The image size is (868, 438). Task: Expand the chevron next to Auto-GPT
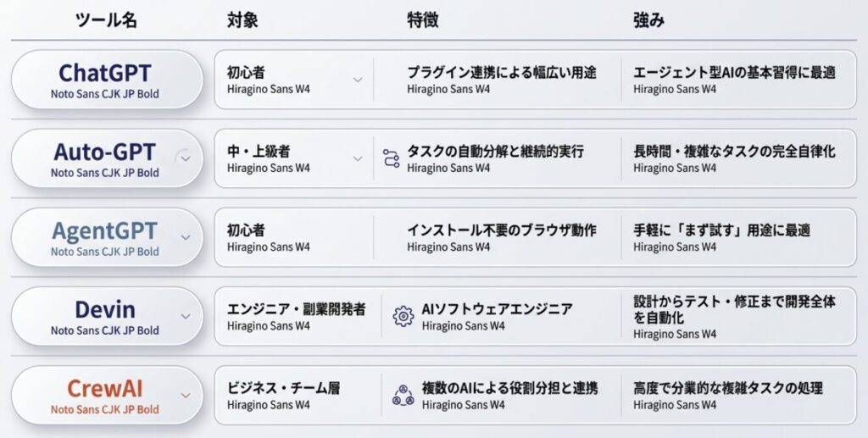pos(184,158)
